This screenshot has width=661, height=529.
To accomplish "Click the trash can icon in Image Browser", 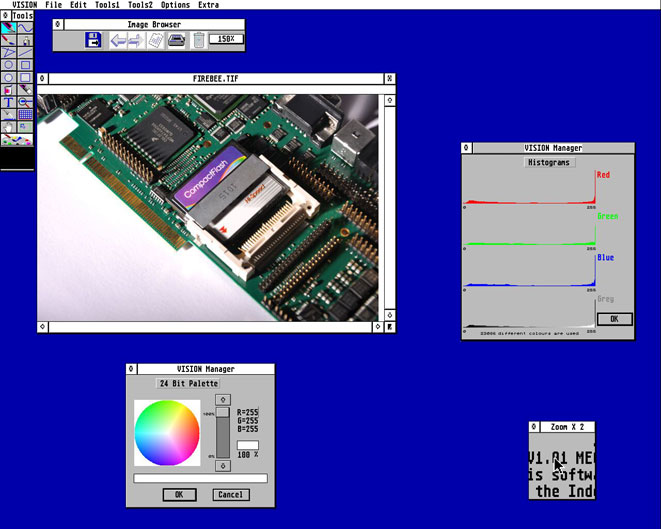I will pyautogui.click(x=199, y=40).
